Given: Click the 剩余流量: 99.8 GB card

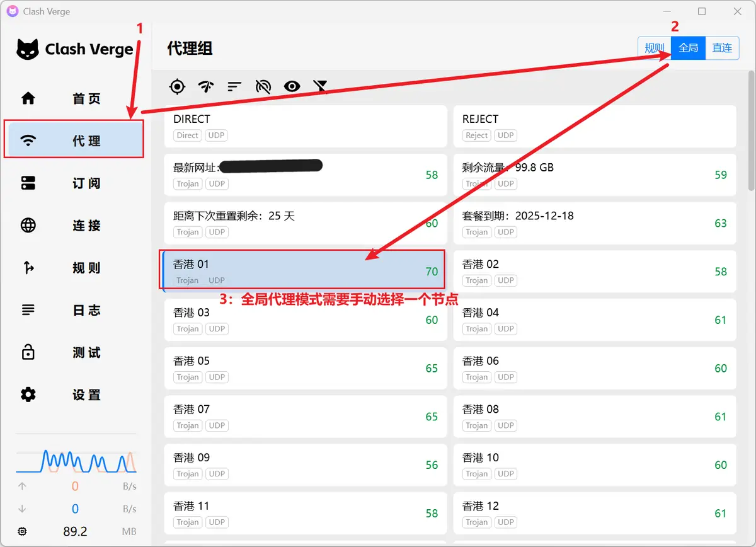Looking at the screenshot, I should (x=595, y=175).
